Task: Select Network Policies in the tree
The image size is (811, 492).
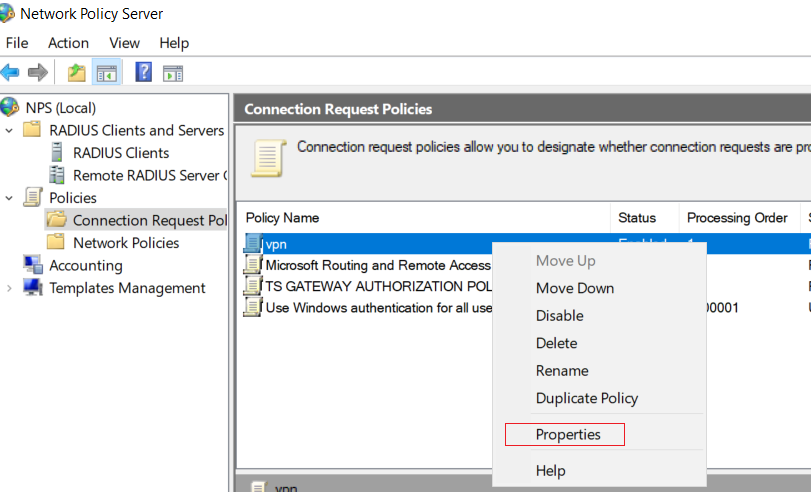Action: pos(126,243)
